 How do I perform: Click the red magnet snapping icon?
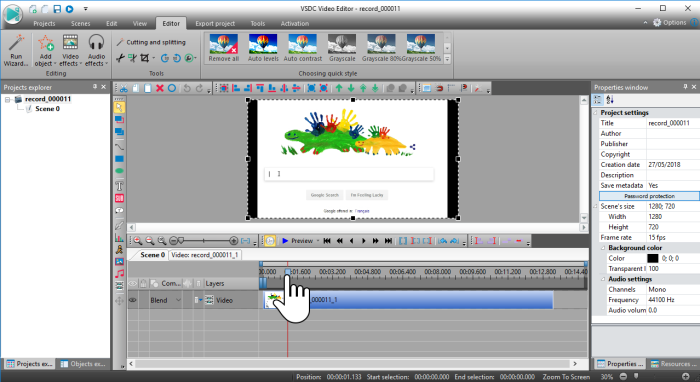439,88
